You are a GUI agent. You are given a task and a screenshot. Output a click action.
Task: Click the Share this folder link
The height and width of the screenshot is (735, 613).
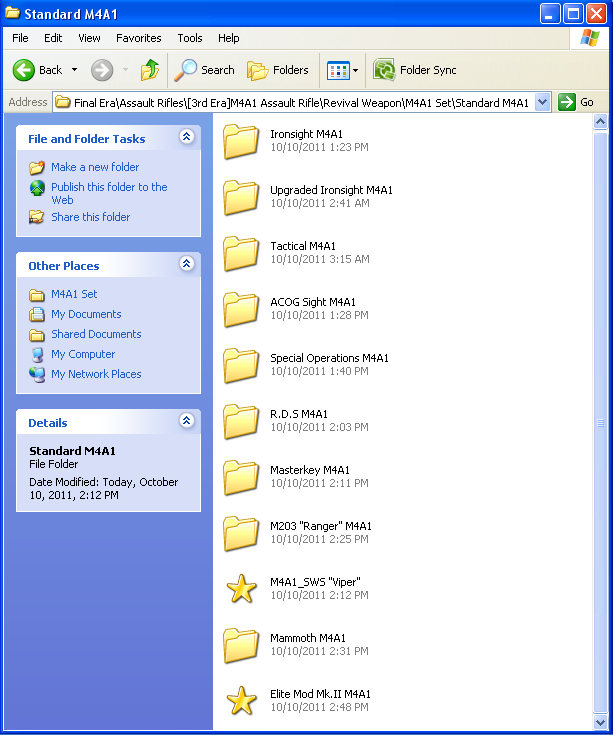click(x=90, y=217)
